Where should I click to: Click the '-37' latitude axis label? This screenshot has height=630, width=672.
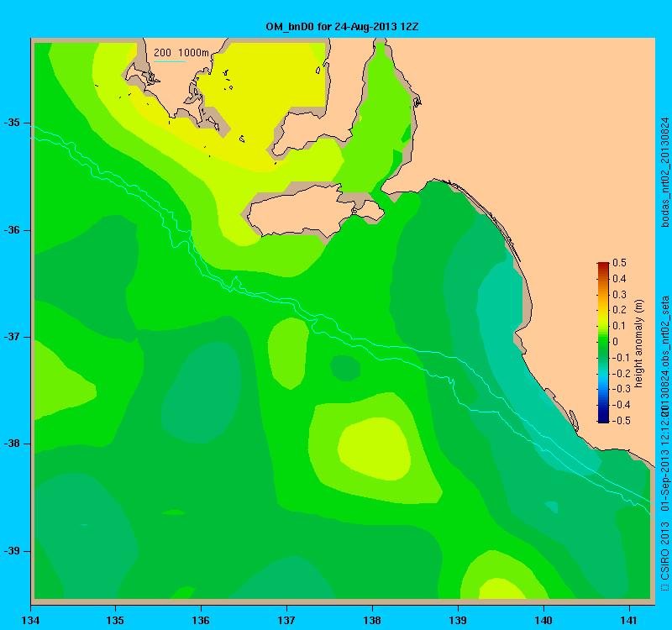(x=12, y=337)
